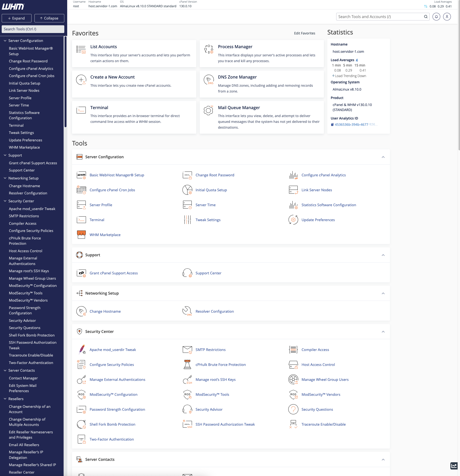This screenshot has width=460, height=476.
Task: Click the Mail Queue Manager gear icon
Action: point(209,110)
